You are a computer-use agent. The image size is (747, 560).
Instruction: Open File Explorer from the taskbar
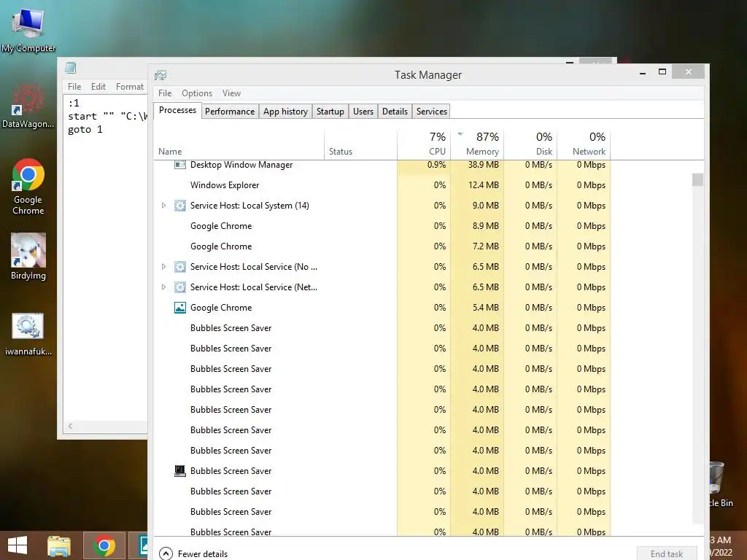click(59, 545)
